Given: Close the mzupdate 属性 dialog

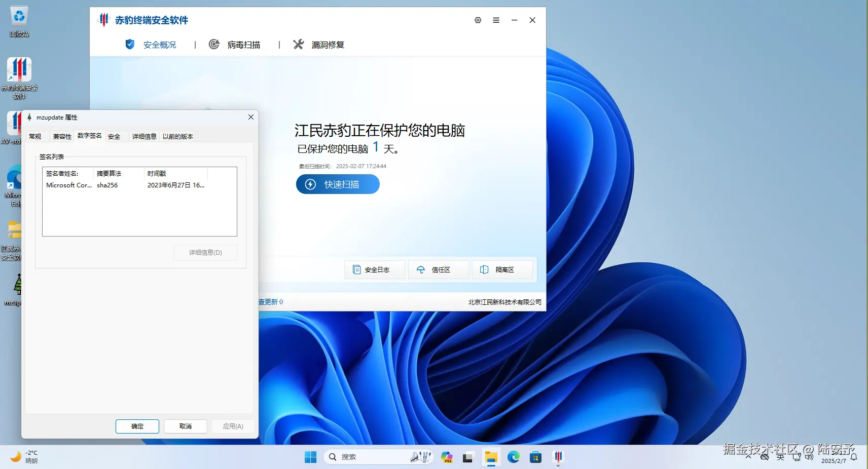Looking at the screenshot, I should pyautogui.click(x=251, y=117).
